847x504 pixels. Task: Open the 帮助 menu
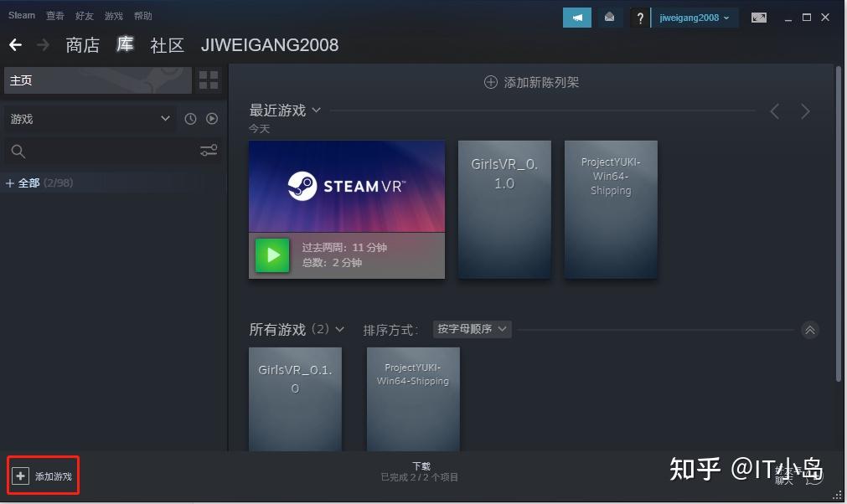[142, 16]
